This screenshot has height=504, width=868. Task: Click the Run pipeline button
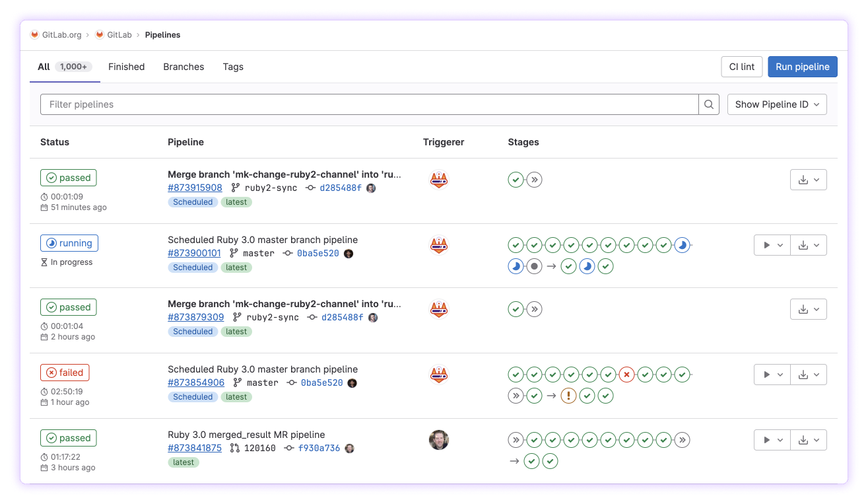click(803, 67)
